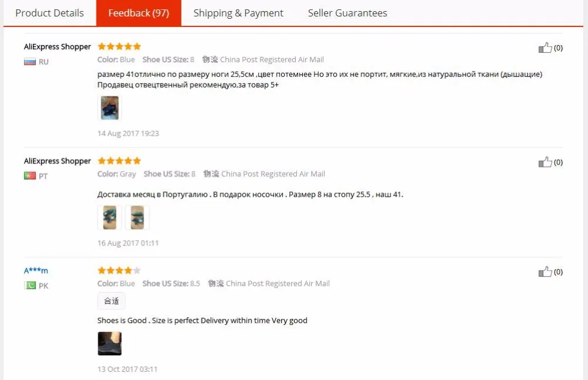Screen dimensions: 588x380
Task: Open reviewer profile A***m
Action: pyautogui.click(x=36, y=271)
